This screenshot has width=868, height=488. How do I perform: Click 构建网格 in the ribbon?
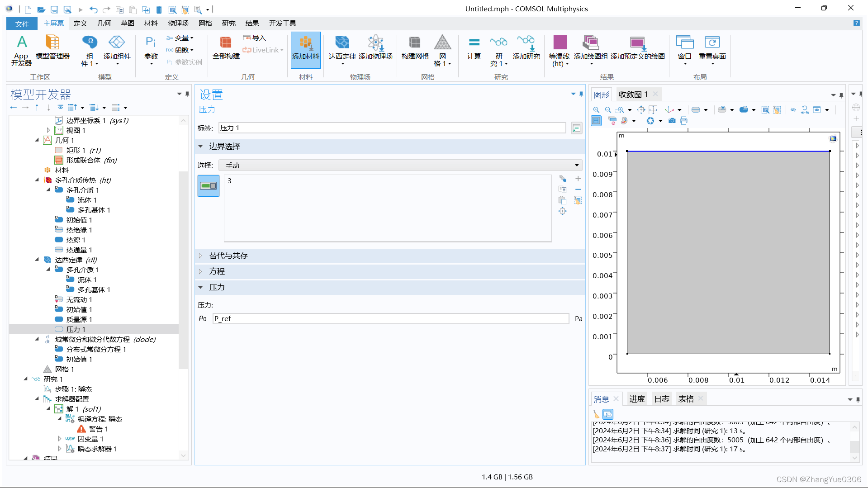click(x=415, y=47)
